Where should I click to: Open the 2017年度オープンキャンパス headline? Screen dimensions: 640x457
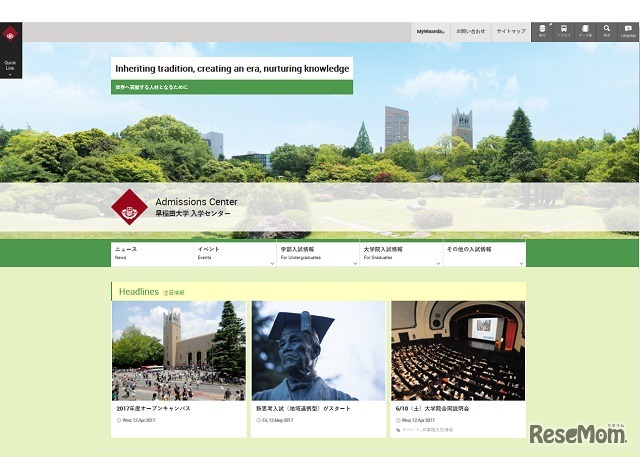(153, 408)
